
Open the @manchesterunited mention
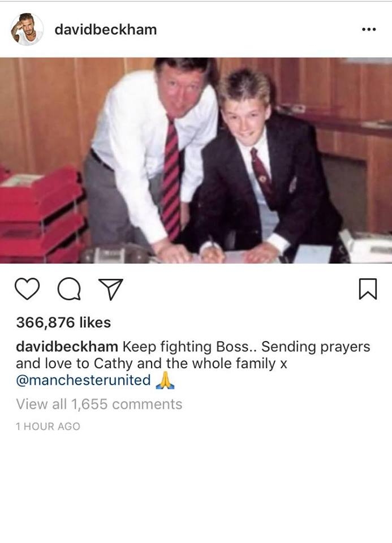pos(83,380)
